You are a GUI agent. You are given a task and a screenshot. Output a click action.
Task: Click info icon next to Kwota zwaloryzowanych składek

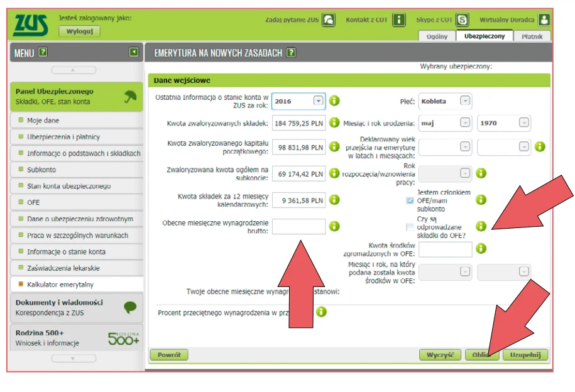pyautogui.click(x=334, y=123)
